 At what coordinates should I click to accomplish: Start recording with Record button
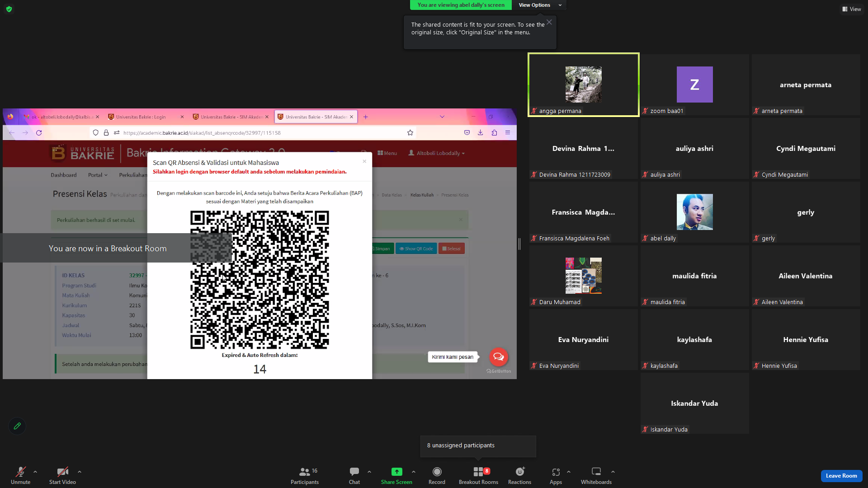(437, 475)
